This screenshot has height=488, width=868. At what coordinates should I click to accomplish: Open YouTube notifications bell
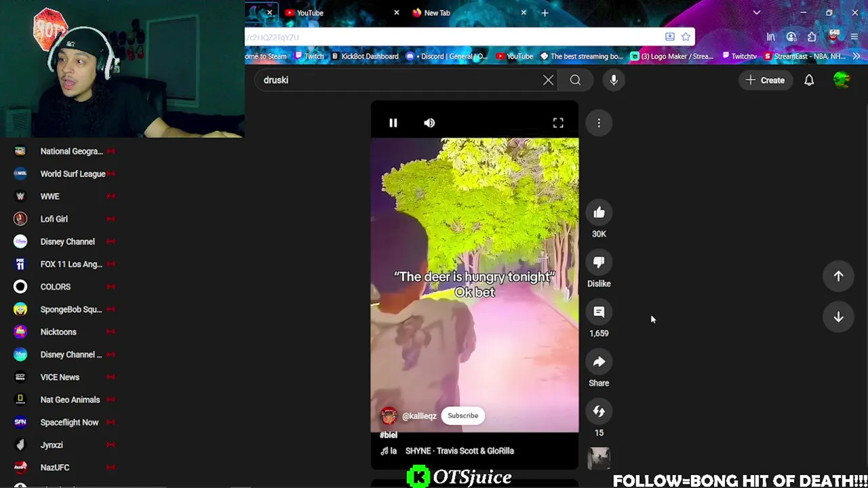pos(809,80)
